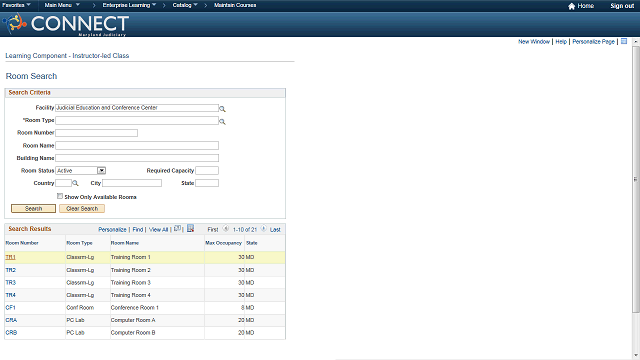640x360 pixels.
Task: Open Room Type lookup magnifier icon
Action: 222,122
